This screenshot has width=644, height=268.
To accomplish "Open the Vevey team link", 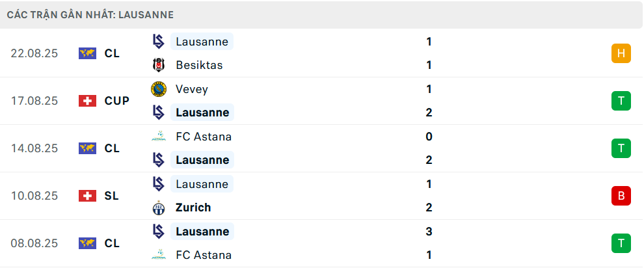I will tap(192, 89).
